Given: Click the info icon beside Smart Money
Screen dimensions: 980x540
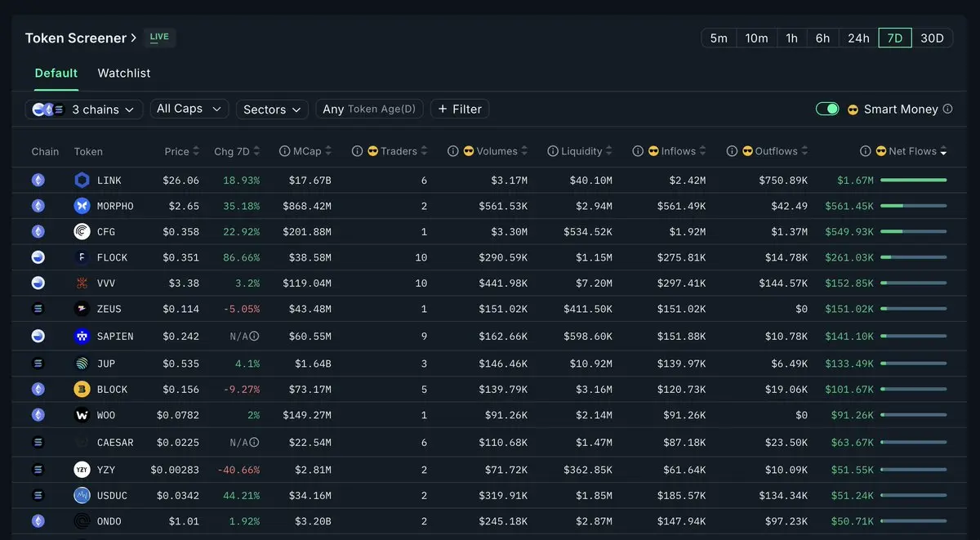Looking at the screenshot, I should pos(947,109).
